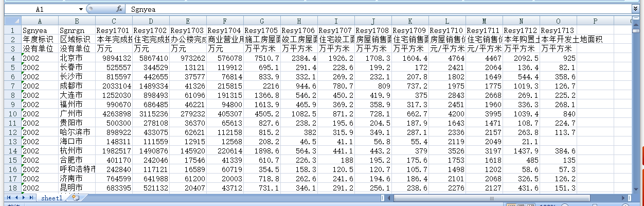The width and height of the screenshot is (644, 206).
Task: Select row 4 header
Action: [13, 58]
